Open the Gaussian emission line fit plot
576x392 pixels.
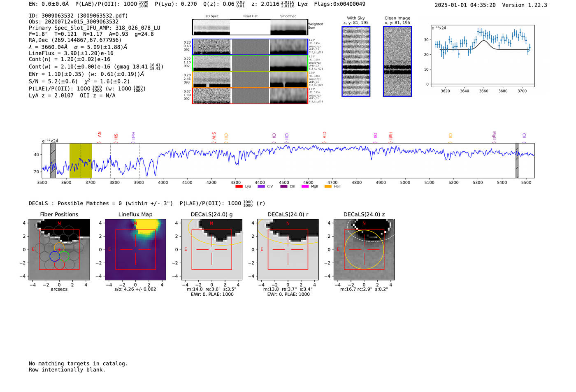click(x=483, y=56)
